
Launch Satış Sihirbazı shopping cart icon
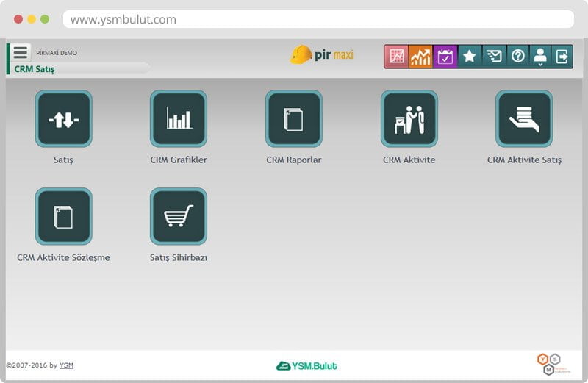tap(179, 217)
